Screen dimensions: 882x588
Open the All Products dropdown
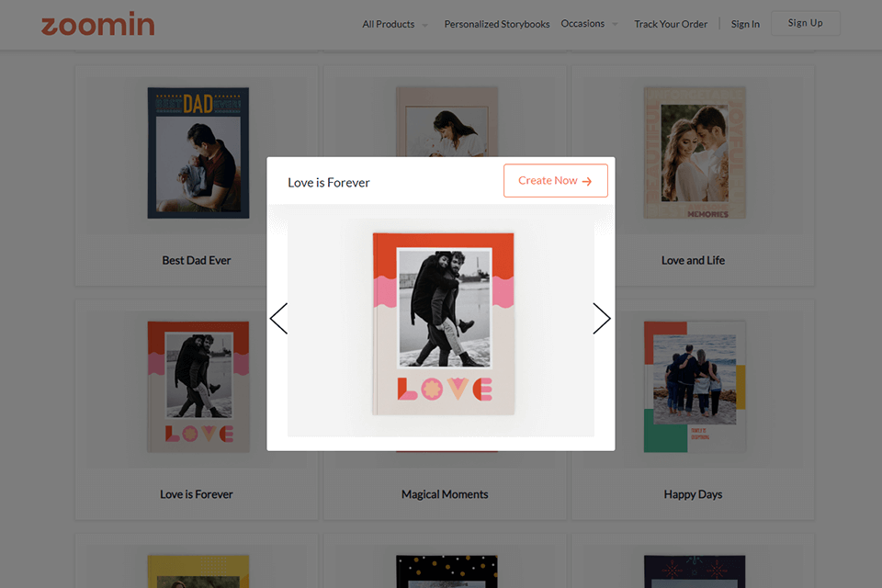click(x=395, y=24)
